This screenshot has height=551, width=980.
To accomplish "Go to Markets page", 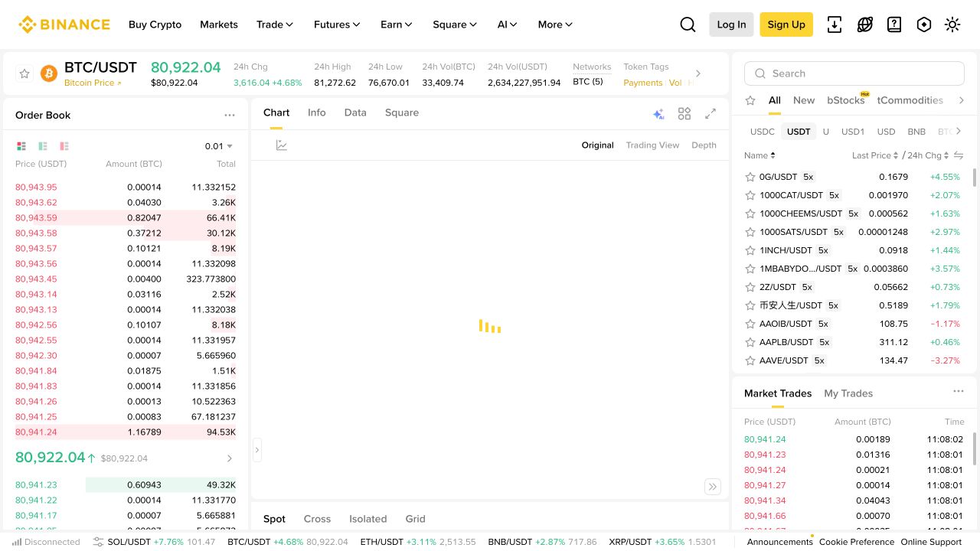I will [x=219, y=24].
